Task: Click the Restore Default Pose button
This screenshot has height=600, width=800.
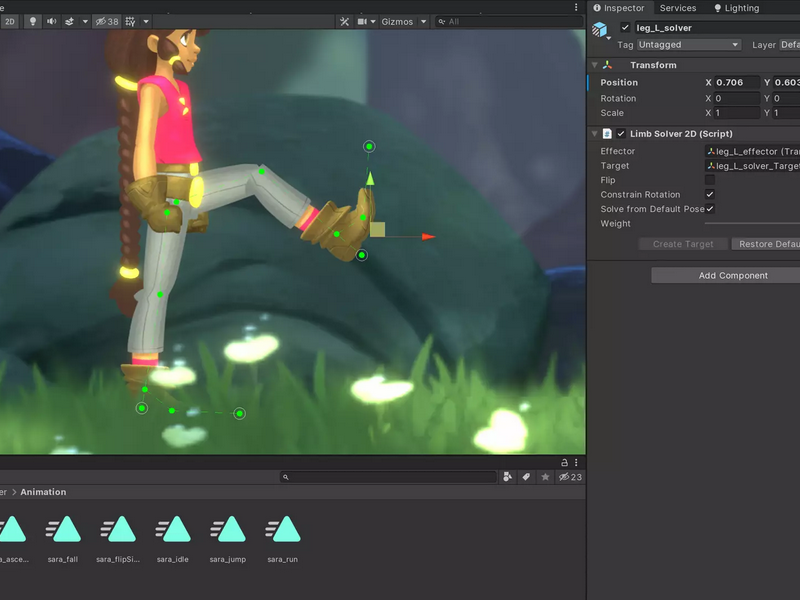Action: 766,244
